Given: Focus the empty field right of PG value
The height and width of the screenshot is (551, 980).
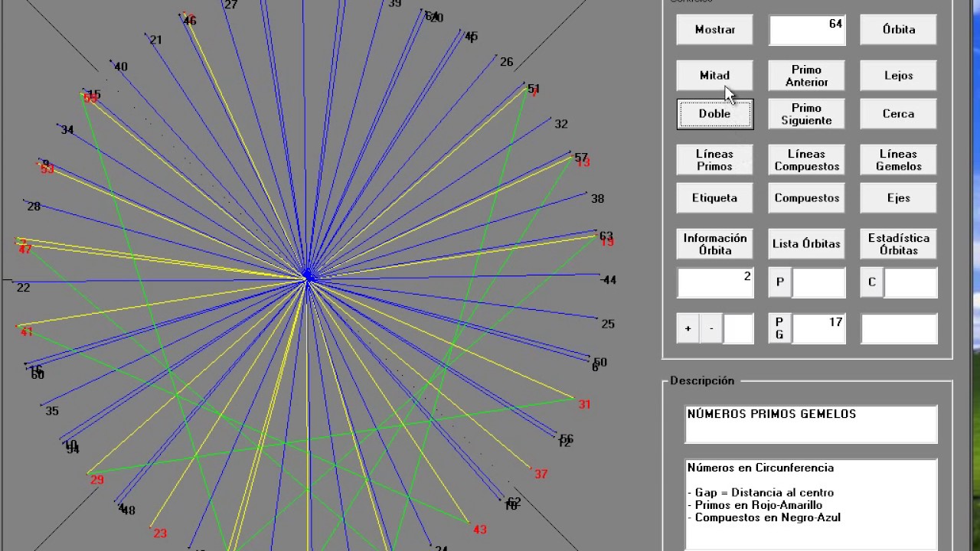Looking at the screenshot, I should [x=899, y=328].
